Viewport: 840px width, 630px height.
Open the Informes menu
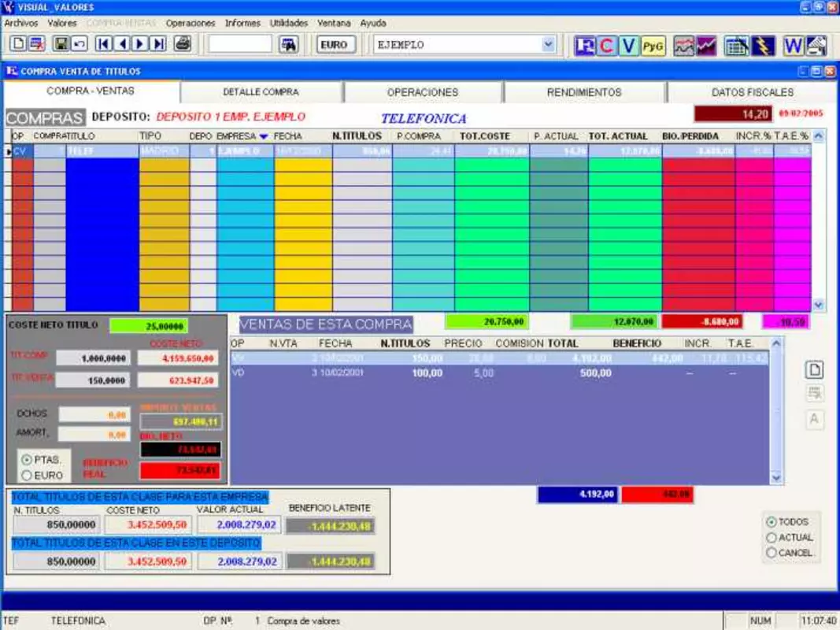pos(242,23)
